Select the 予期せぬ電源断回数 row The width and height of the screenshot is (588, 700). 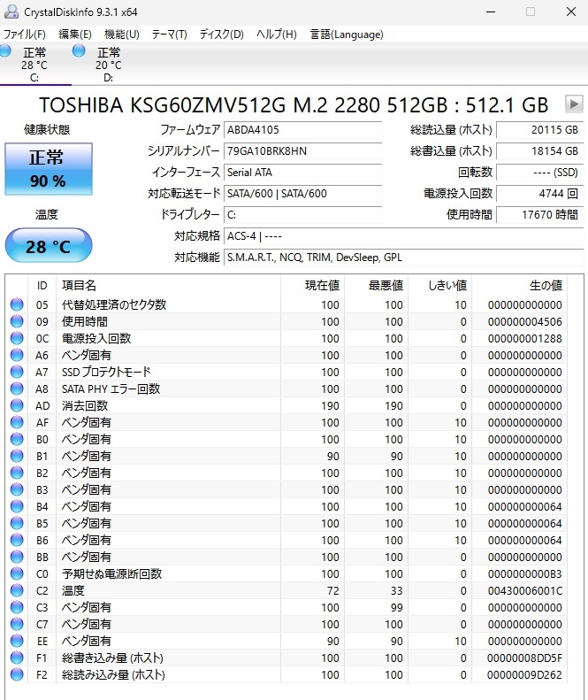coord(286,573)
